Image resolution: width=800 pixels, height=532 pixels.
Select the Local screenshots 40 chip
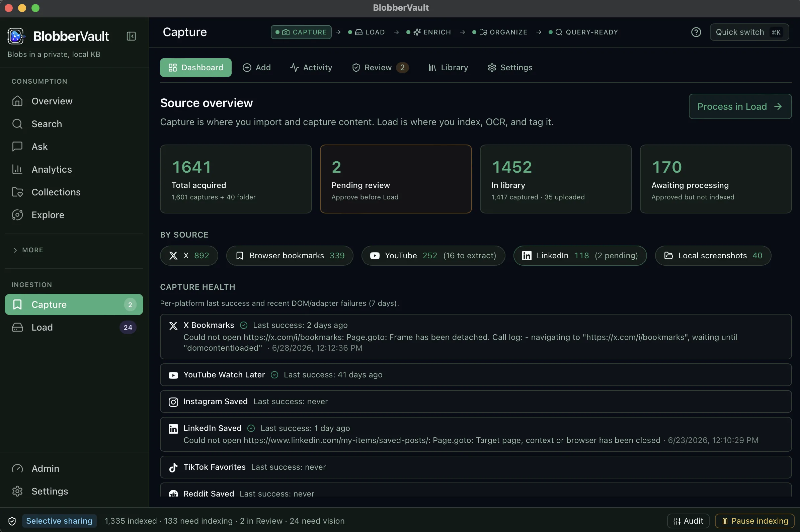click(713, 256)
